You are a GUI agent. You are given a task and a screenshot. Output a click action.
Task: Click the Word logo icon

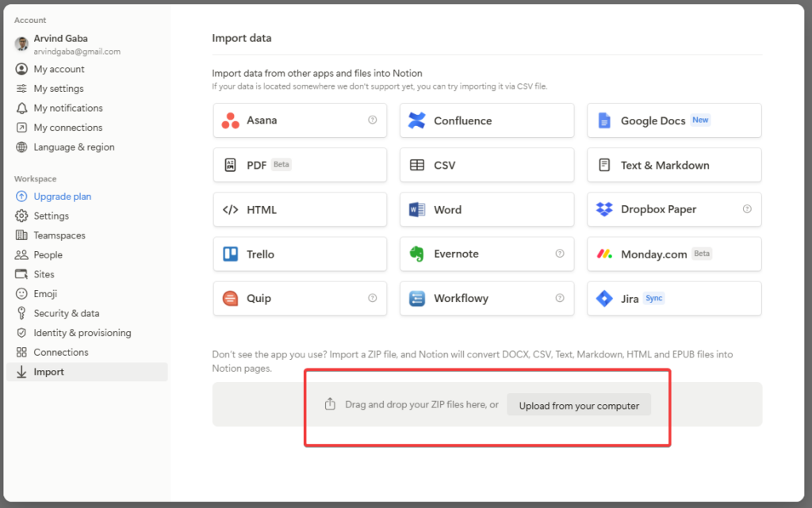pyautogui.click(x=417, y=209)
